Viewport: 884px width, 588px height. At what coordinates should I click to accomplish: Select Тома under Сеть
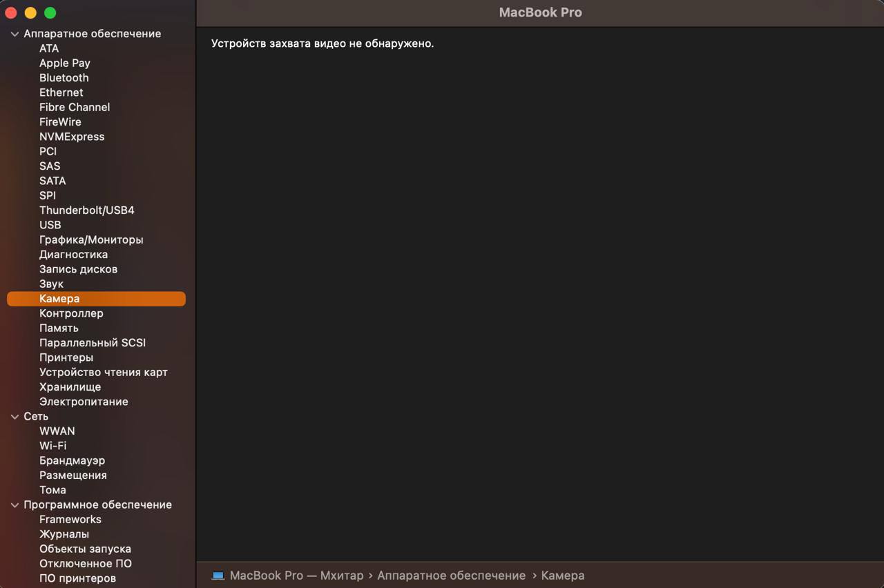coord(52,490)
